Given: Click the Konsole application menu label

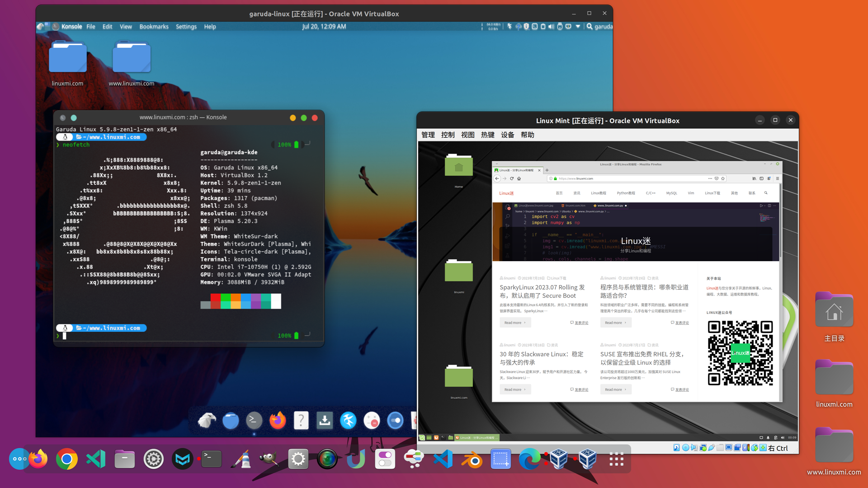Looking at the screenshot, I should click(71, 27).
